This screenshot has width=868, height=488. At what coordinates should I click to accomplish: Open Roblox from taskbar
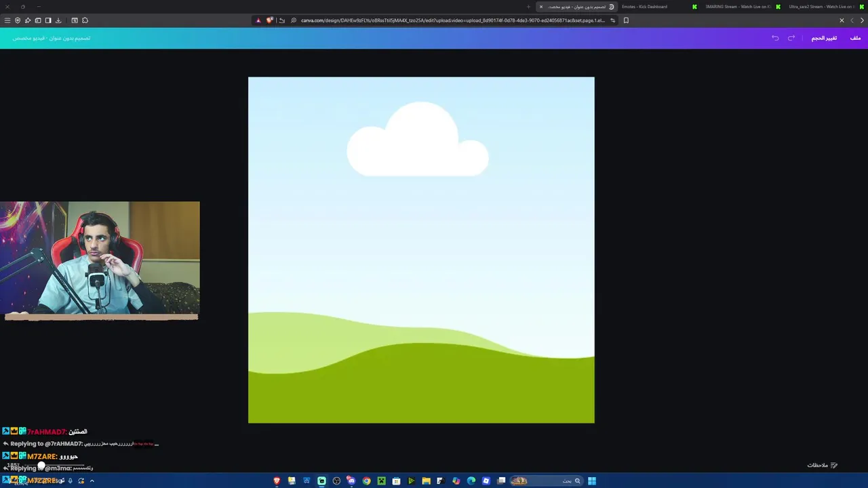tap(486, 481)
